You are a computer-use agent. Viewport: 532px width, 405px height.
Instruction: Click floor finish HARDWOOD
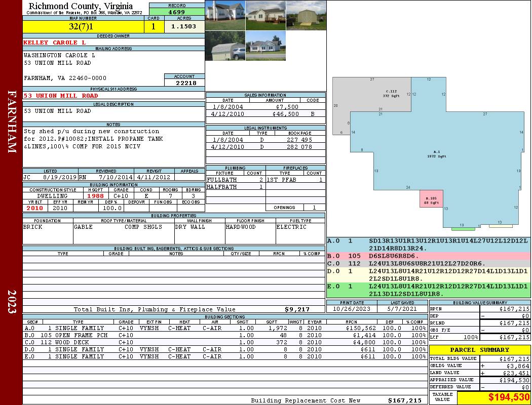pyautogui.click(x=241, y=227)
